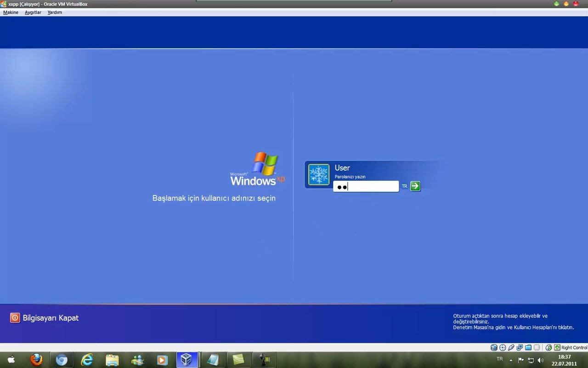The width and height of the screenshot is (588, 368).
Task: Click VirtualBox USB devices status icon
Action: tap(511, 347)
